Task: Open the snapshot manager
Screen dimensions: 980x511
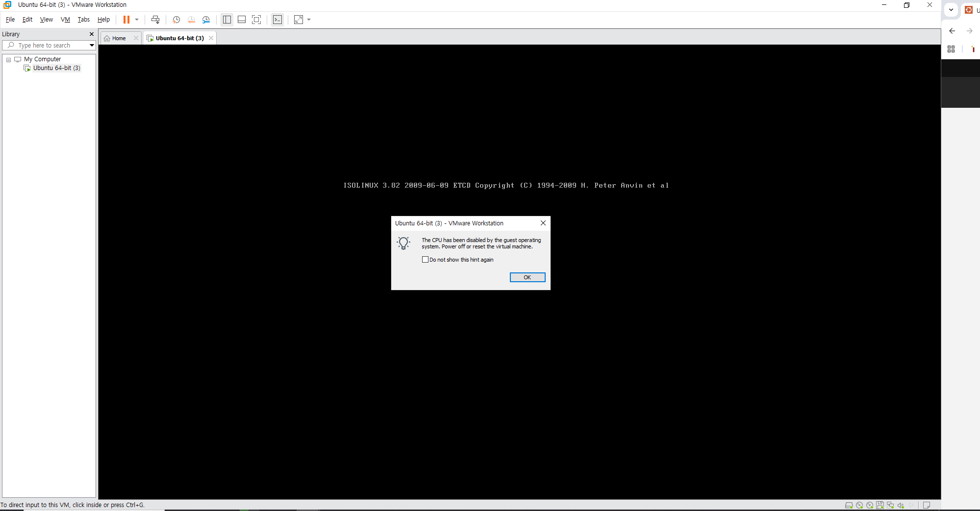Action: point(206,20)
